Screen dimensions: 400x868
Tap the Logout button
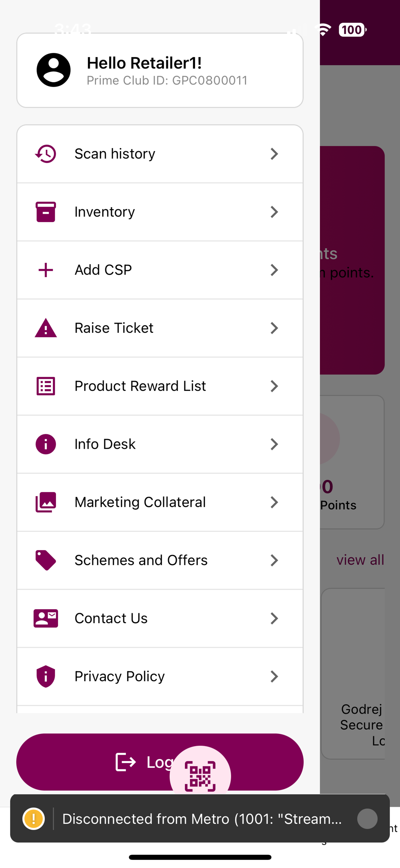coord(160,762)
